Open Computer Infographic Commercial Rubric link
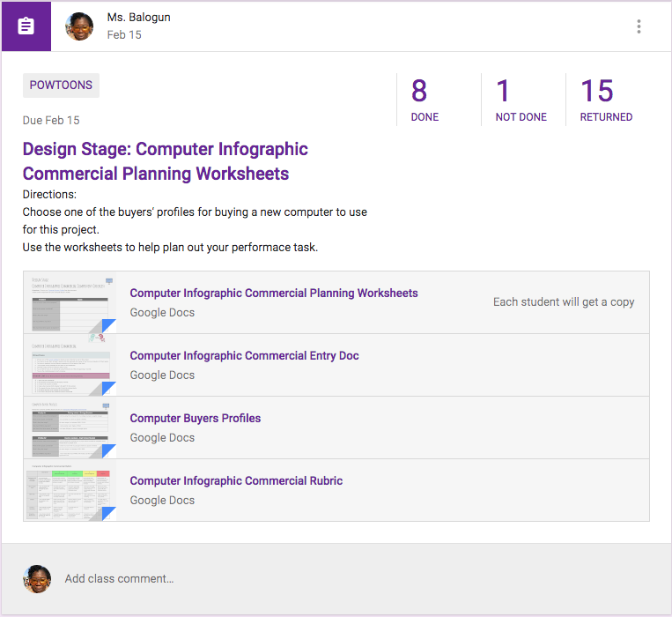The width and height of the screenshot is (672, 617). [236, 481]
